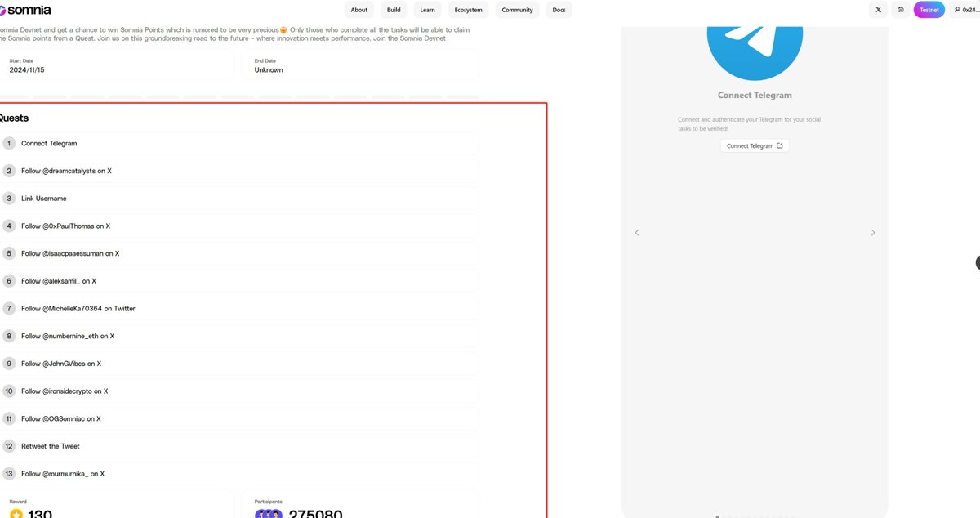Open the About menu
This screenshot has height=518, width=980.
359,10
